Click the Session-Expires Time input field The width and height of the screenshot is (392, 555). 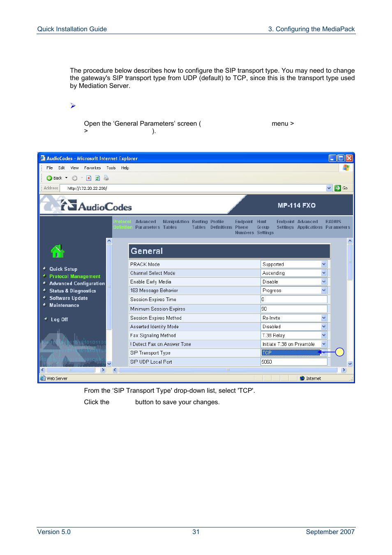294,299
